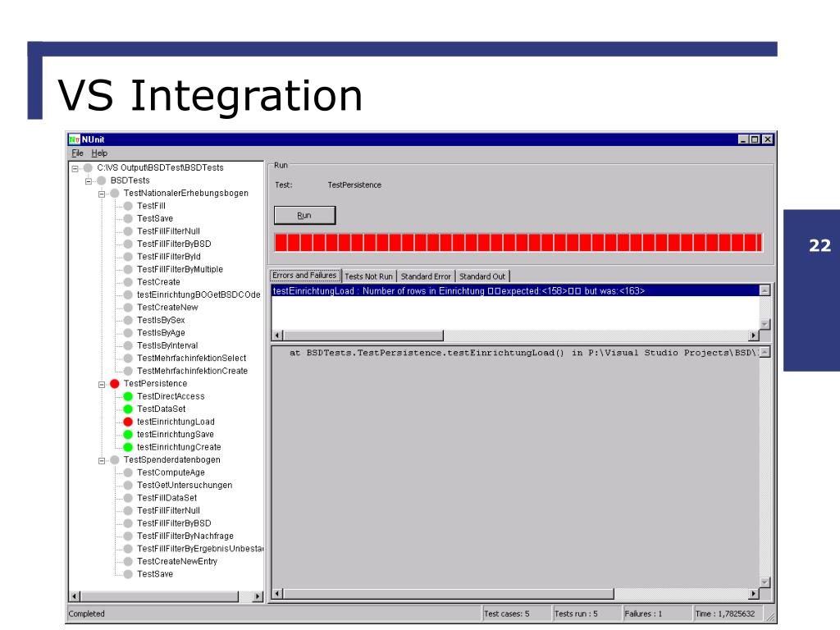Click tree panel horizontal scrollbar right arrow
Viewport: 840px width, 630px height.
pyautogui.click(x=258, y=596)
